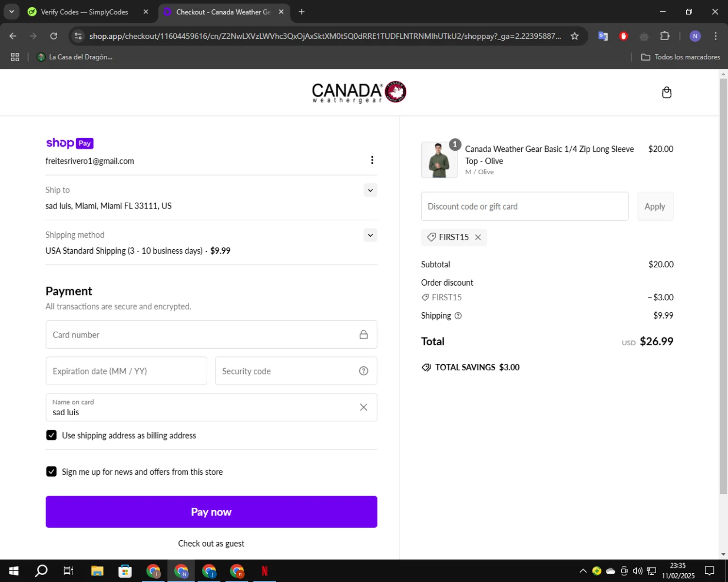Open the apps grid in bookmarks bar
This screenshot has height=582, width=728.
[x=15, y=57]
